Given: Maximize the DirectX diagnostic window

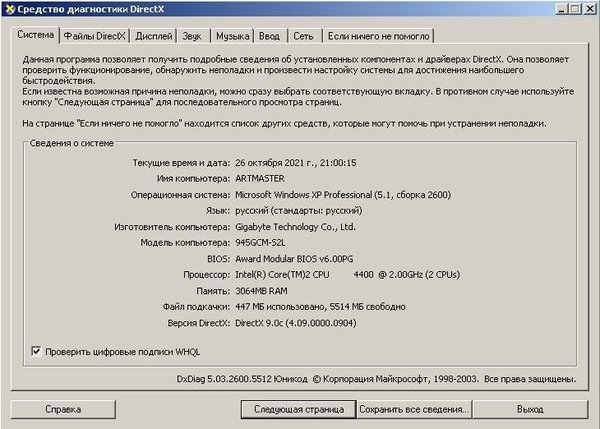Looking at the screenshot, I should pyautogui.click(x=575, y=9).
